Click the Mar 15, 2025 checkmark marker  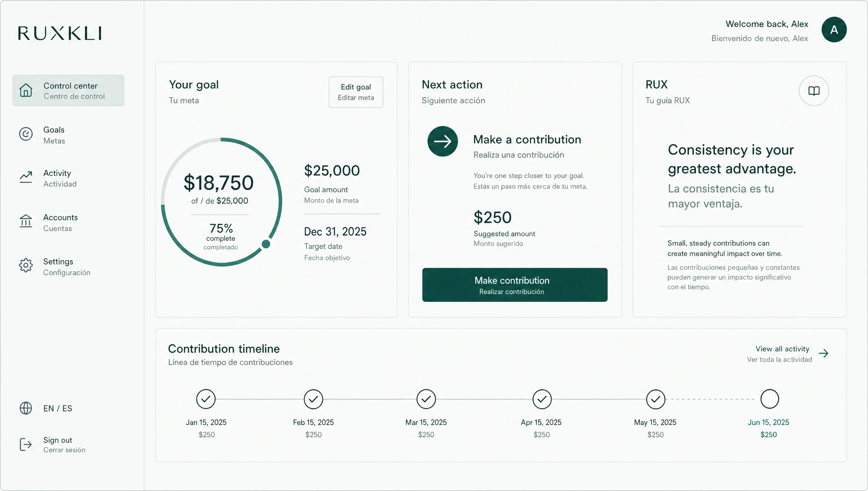point(426,399)
